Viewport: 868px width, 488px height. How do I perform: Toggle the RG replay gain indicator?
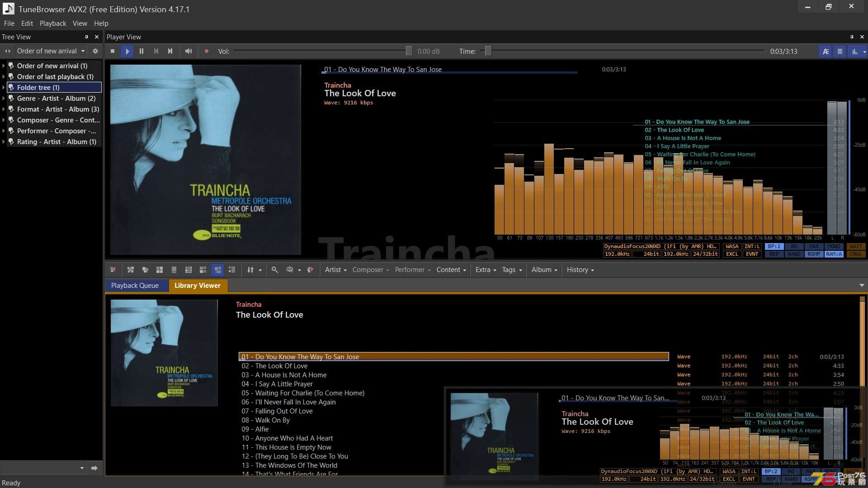794,246
